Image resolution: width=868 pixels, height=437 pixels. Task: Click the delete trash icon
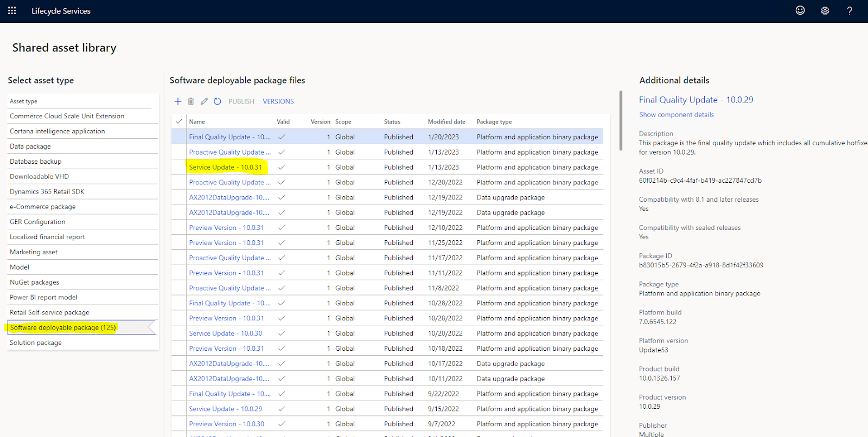point(191,101)
